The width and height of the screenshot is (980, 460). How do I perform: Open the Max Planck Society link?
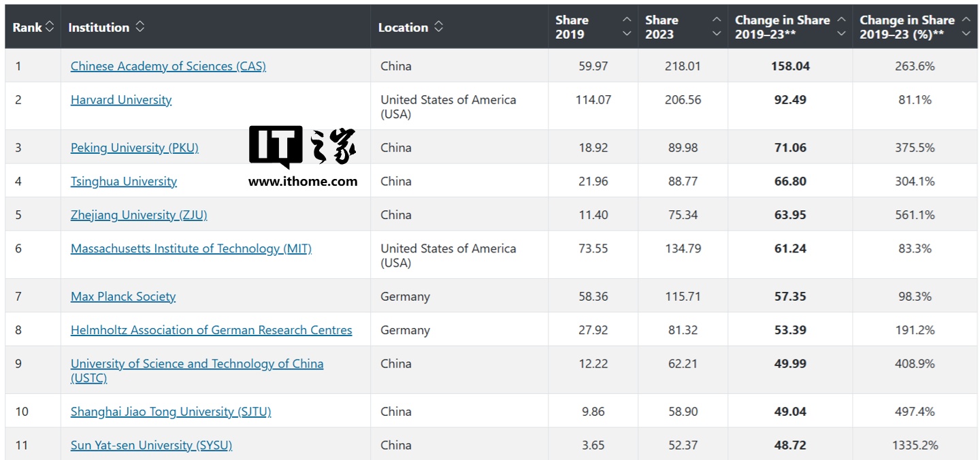click(x=122, y=296)
